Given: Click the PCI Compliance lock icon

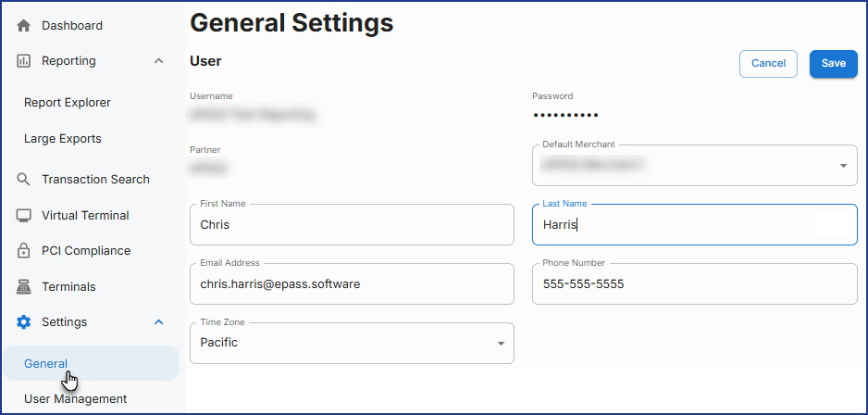Looking at the screenshot, I should 24,251.
